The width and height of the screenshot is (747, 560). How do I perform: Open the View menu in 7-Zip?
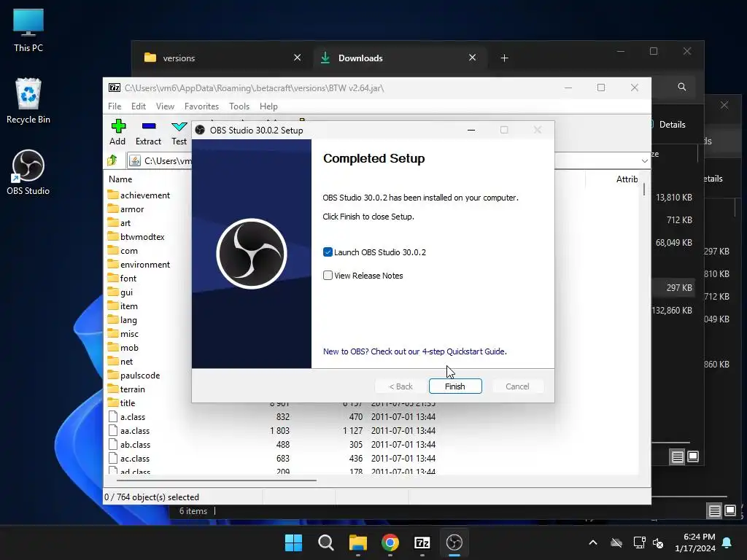[x=165, y=106]
